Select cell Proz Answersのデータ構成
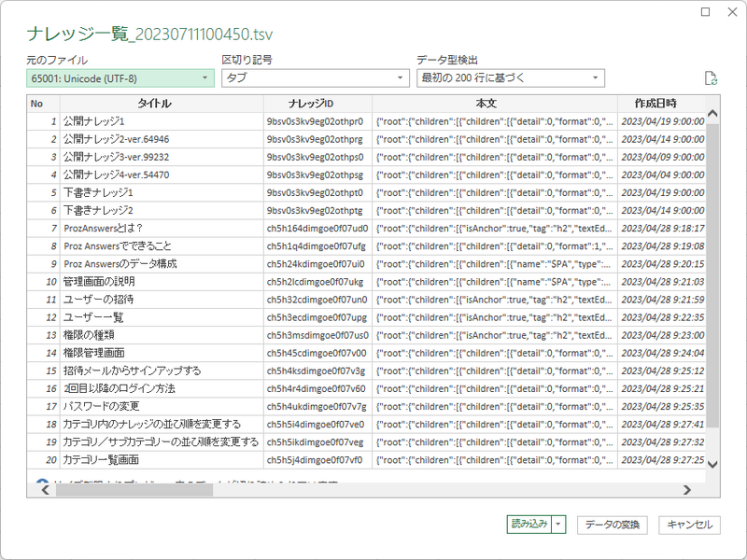Viewport: 747px width, 560px height. pyautogui.click(x=162, y=264)
